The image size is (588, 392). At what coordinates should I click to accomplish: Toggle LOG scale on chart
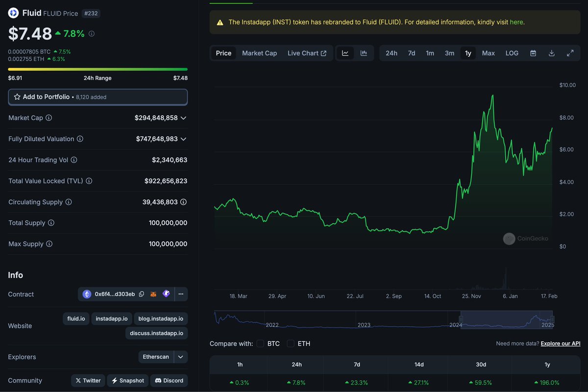point(512,53)
